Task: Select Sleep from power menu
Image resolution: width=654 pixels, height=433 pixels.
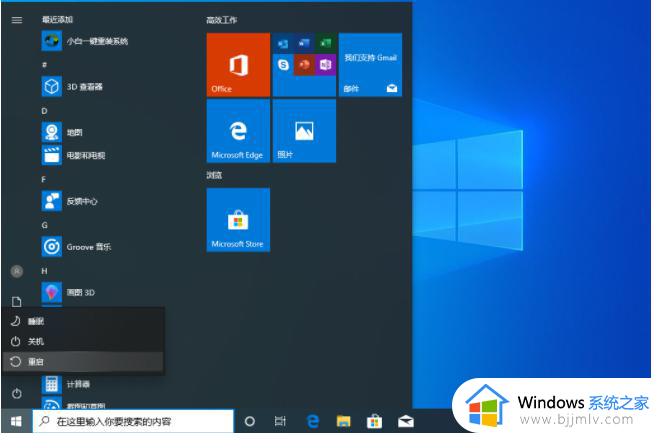Action: (x=83, y=321)
